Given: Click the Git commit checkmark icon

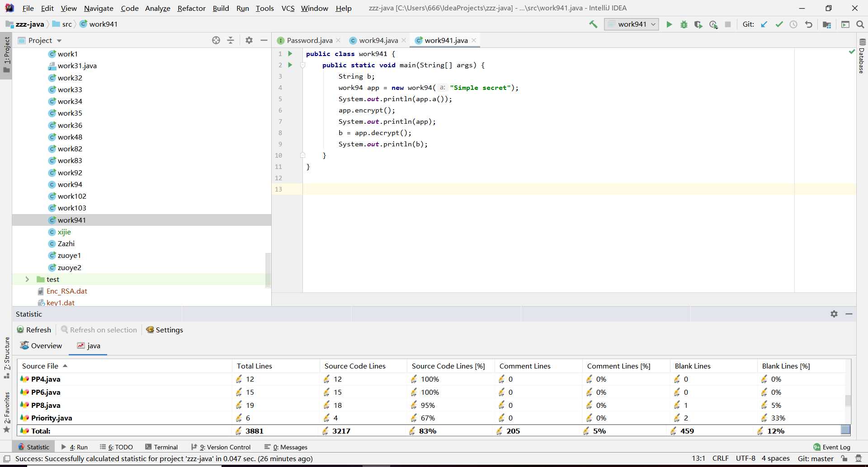Looking at the screenshot, I should [x=779, y=24].
